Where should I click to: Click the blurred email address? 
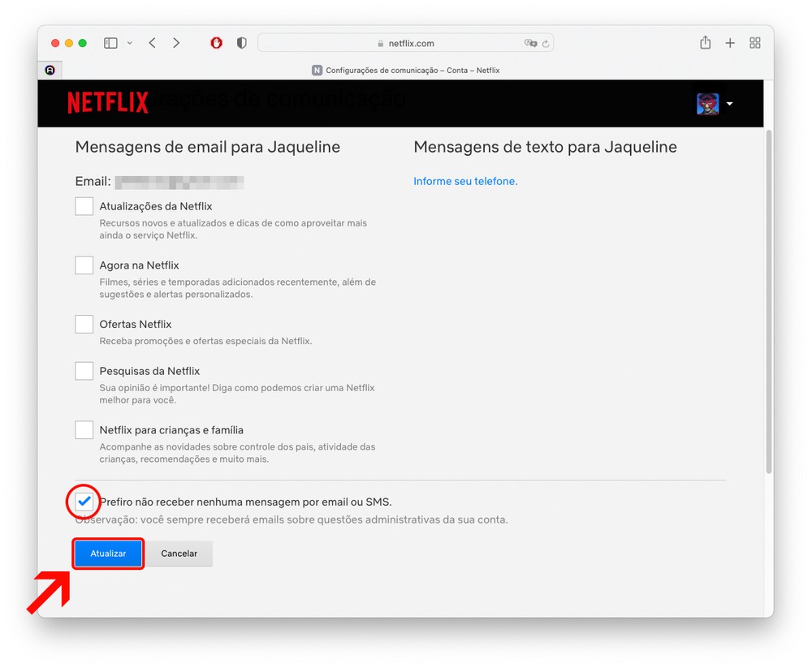(x=179, y=183)
